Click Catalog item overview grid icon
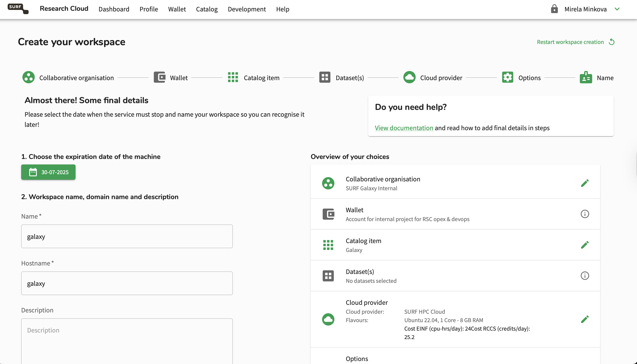 [328, 245]
